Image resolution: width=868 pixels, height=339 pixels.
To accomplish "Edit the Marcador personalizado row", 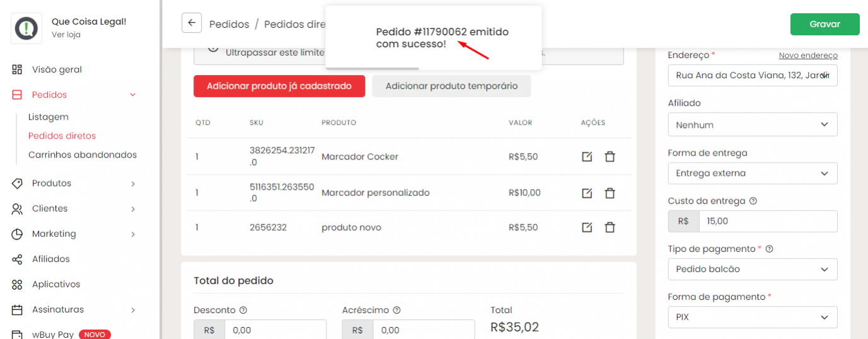I will pyautogui.click(x=587, y=193).
